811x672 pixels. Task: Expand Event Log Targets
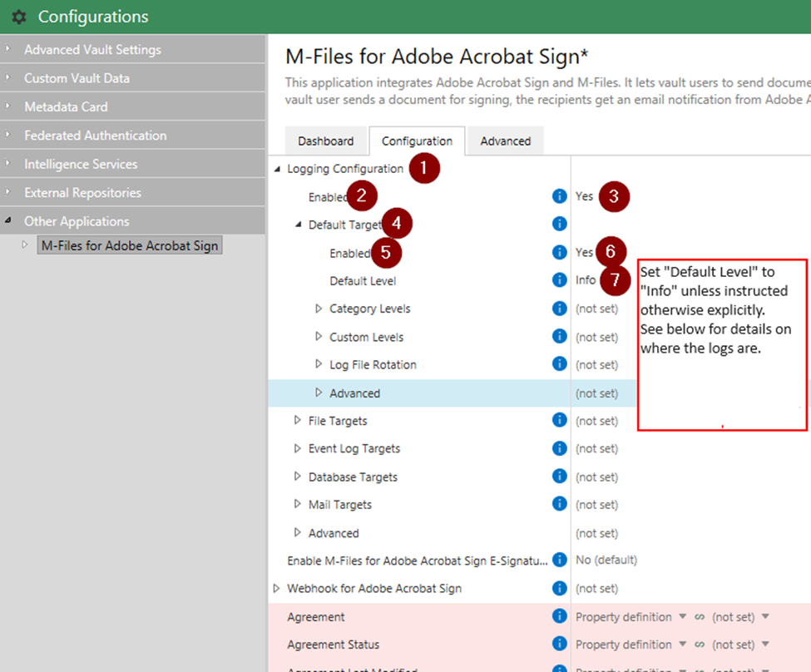[298, 448]
